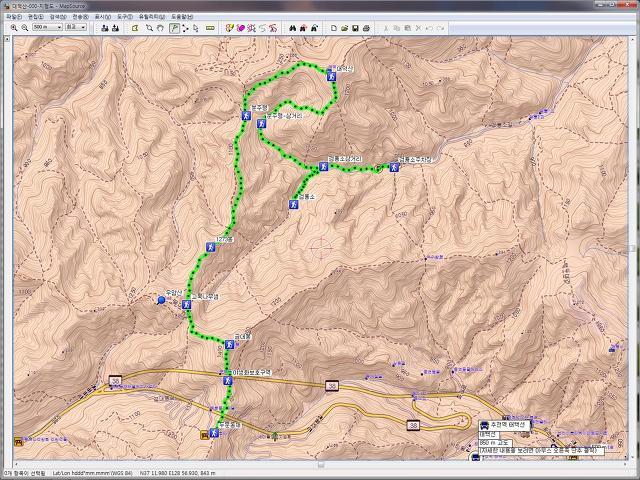Click the coordinates readout in status bar
640x480 pixels.
(x=178, y=473)
